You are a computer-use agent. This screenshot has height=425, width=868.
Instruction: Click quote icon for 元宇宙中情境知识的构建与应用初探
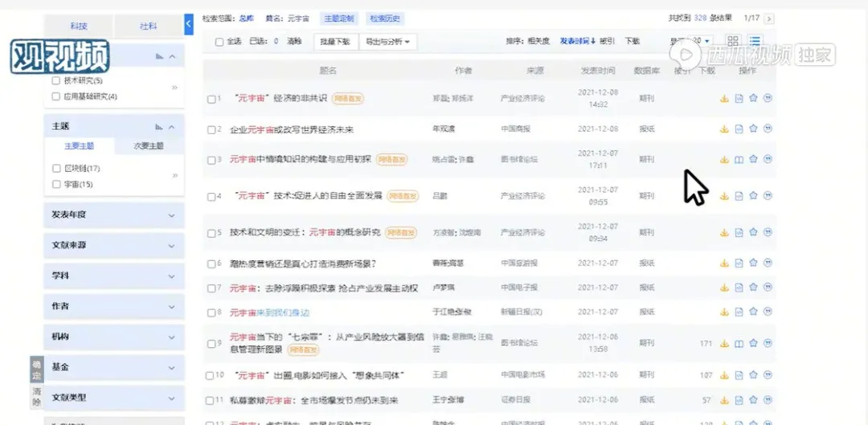(x=768, y=159)
